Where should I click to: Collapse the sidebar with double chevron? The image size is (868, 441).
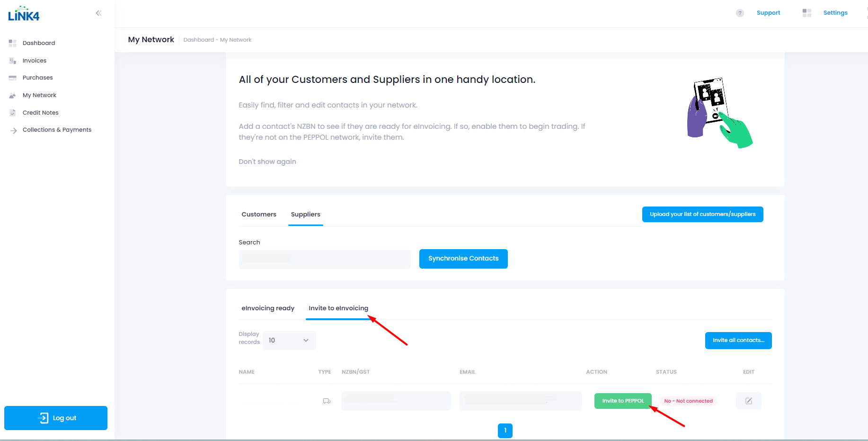(x=98, y=13)
